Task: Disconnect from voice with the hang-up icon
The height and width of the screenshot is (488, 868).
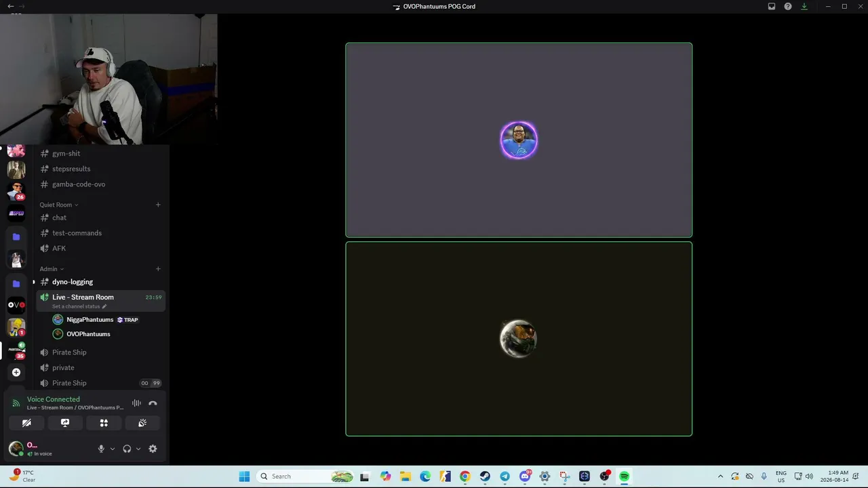Action: pyautogui.click(x=153, y=403)
